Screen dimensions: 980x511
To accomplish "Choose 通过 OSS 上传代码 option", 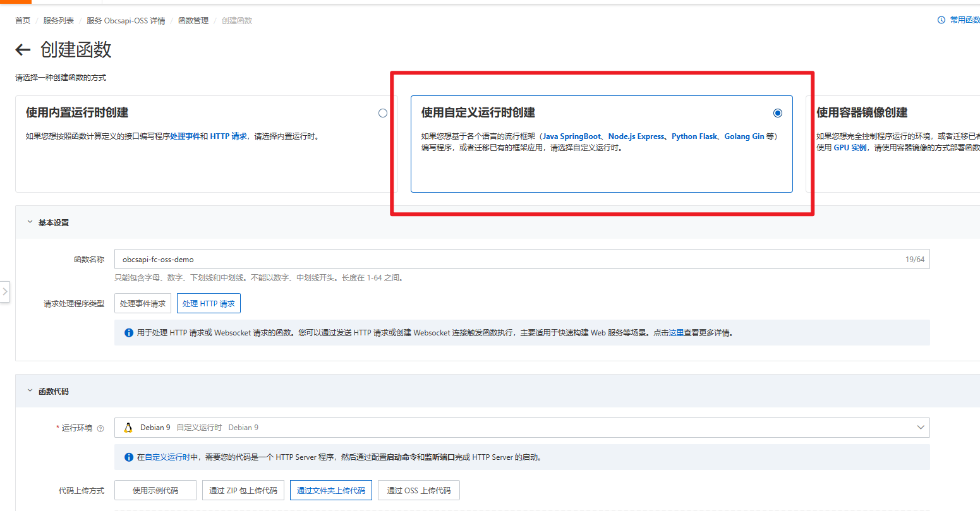I will (x=418, y=491).
